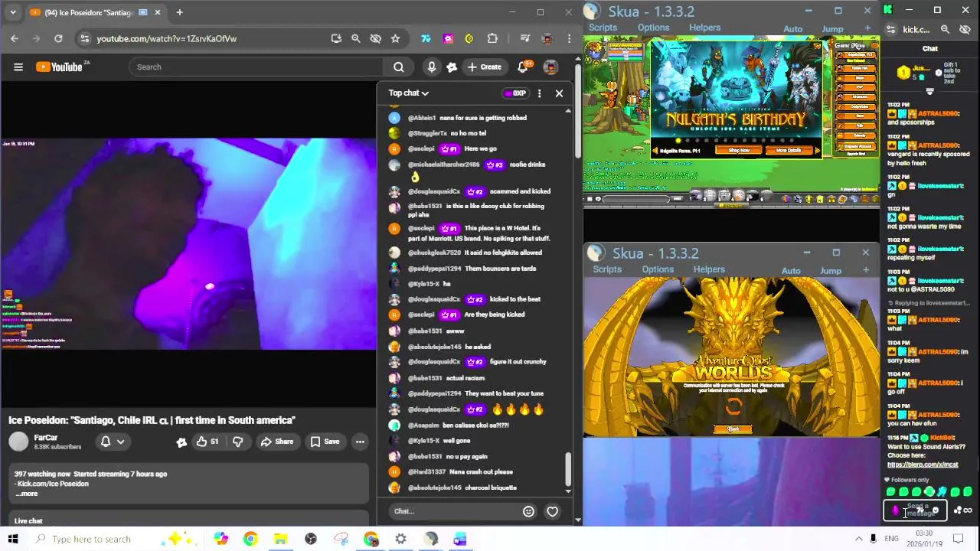
Task: Go back in the Chrome browser
Action: point(15,38)
